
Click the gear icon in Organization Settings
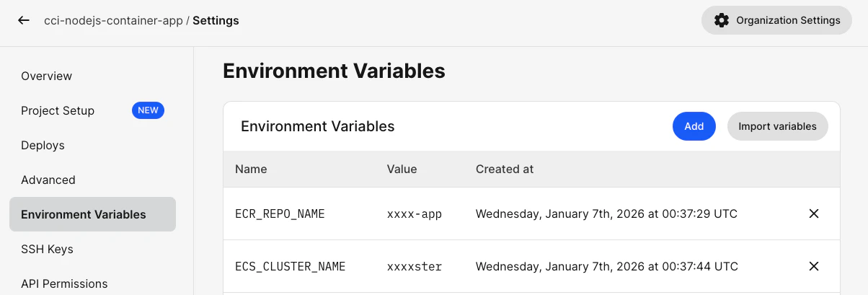point(721,20)
